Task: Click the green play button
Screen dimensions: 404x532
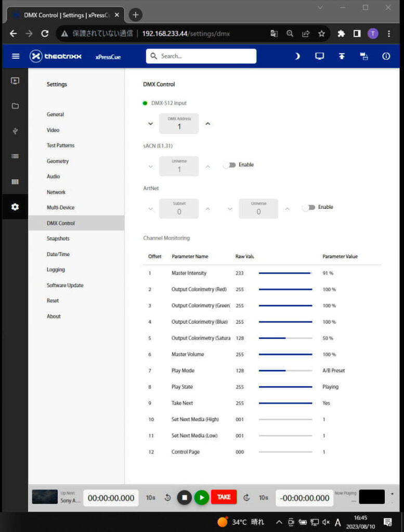Action: tap(201, 497)
